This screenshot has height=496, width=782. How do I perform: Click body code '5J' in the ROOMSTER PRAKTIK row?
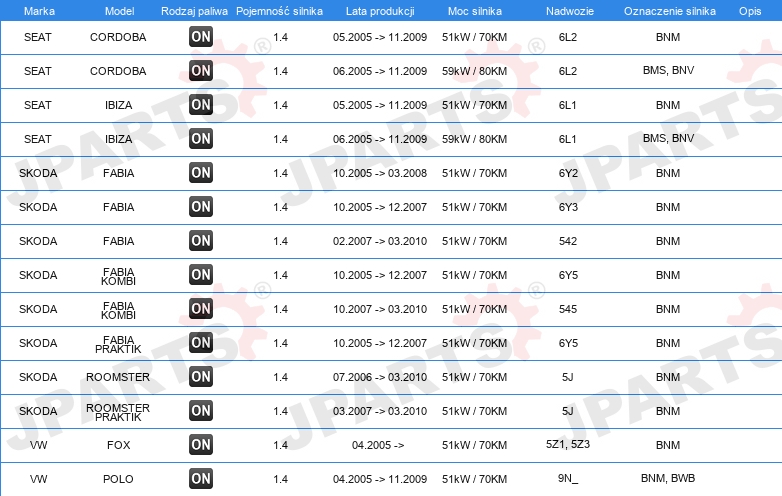point(568,411)
